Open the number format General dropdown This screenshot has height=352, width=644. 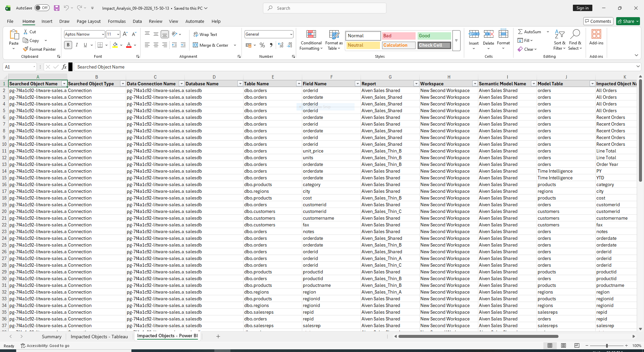(291, 34)
